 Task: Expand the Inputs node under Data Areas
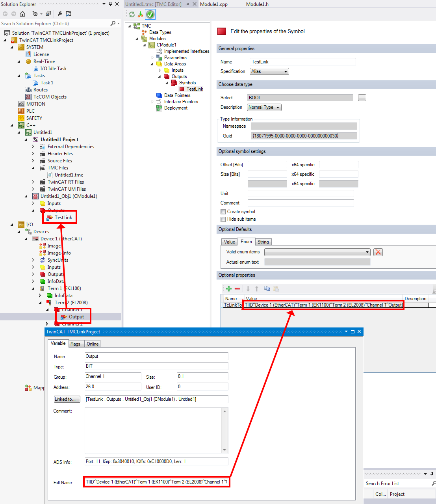click(x=160, y=70)
